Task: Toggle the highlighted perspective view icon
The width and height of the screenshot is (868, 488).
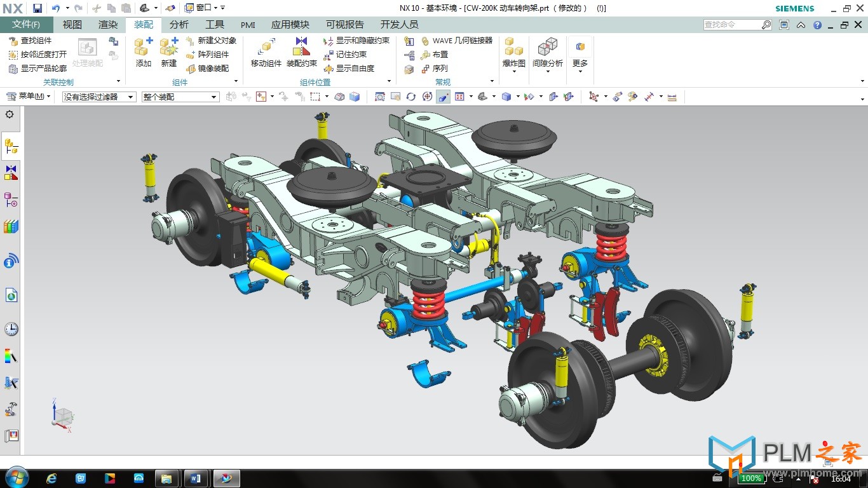Action: coord(444,97)
